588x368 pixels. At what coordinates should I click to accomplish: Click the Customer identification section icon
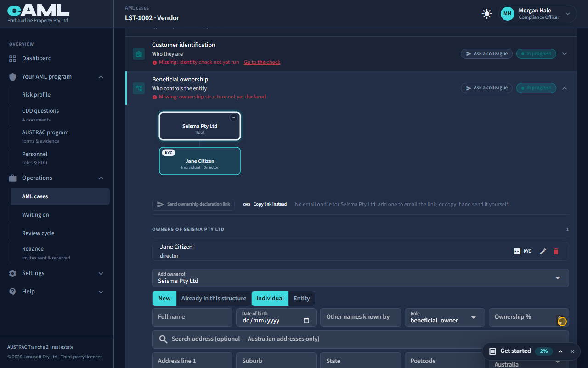pos(139,54)
